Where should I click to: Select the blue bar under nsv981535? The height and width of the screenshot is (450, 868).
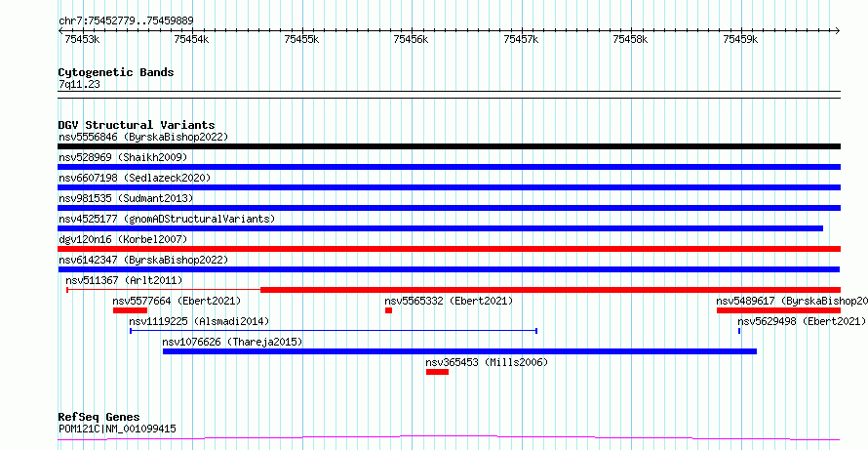click(x=449, y=208)
